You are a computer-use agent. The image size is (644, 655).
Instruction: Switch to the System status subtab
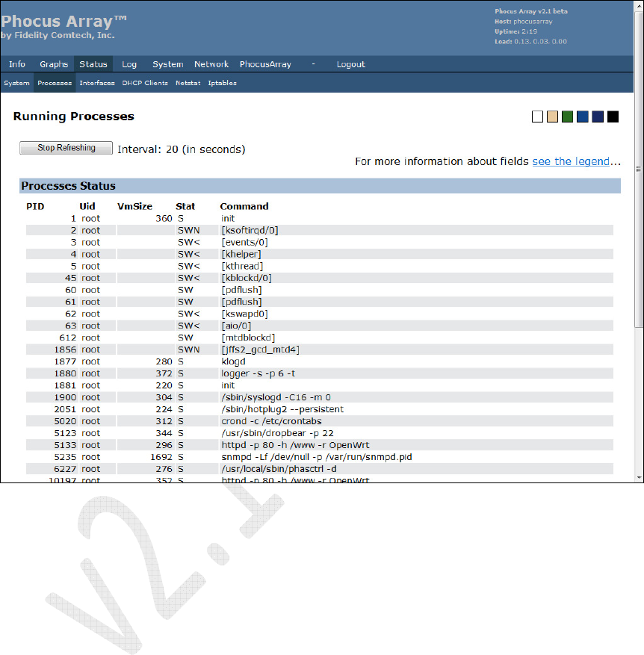16,83
